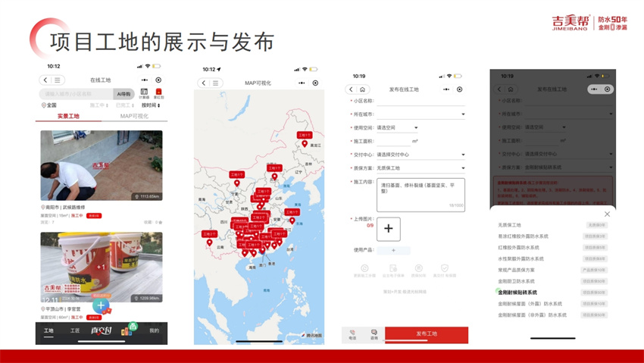
Task: Tap the red 要红包 envelope icon
Action: click(159, 93)
